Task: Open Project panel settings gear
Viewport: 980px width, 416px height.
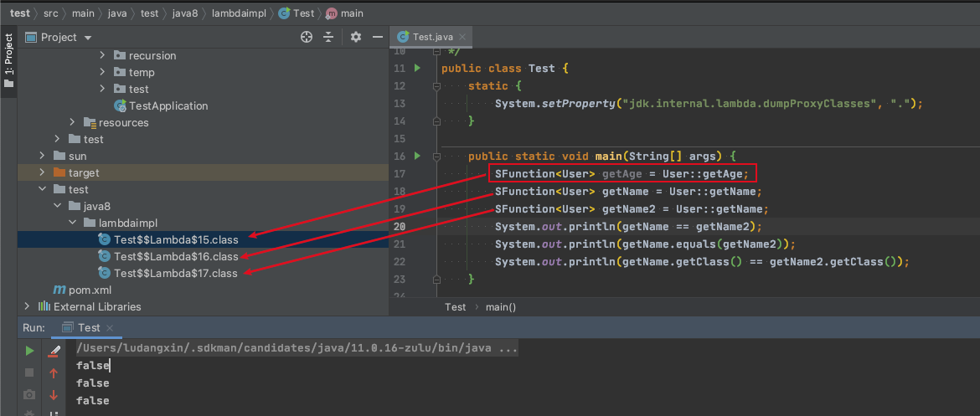Action: point(356,37)
